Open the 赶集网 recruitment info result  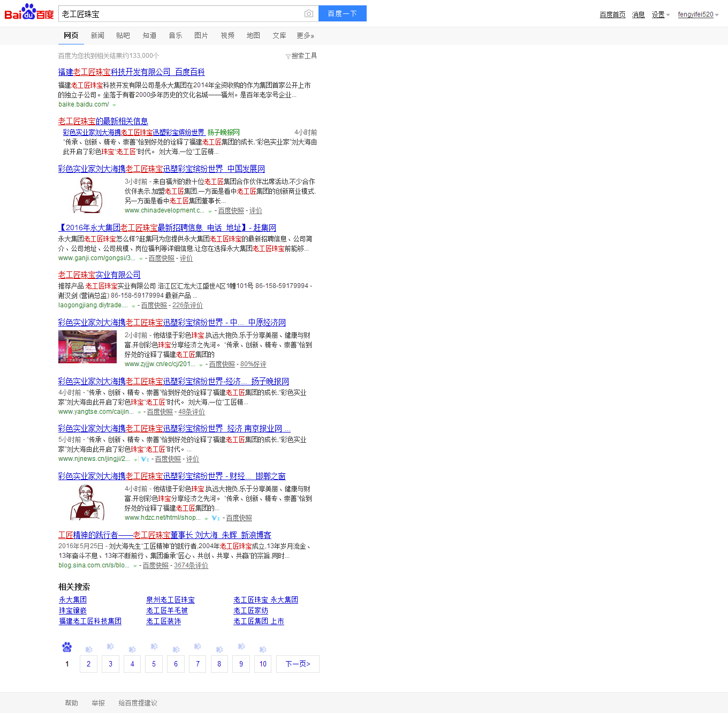168,227
